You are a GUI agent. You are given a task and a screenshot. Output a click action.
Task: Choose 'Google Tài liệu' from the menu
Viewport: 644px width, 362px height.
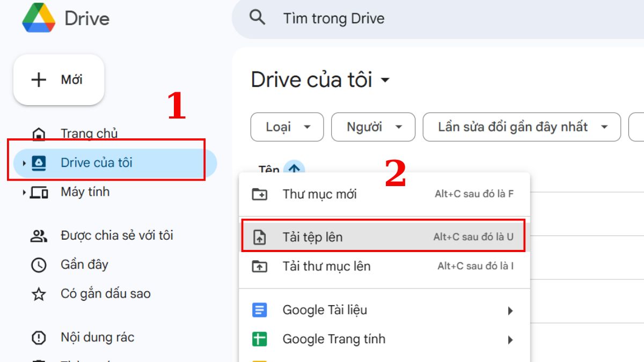click(384, 310)
